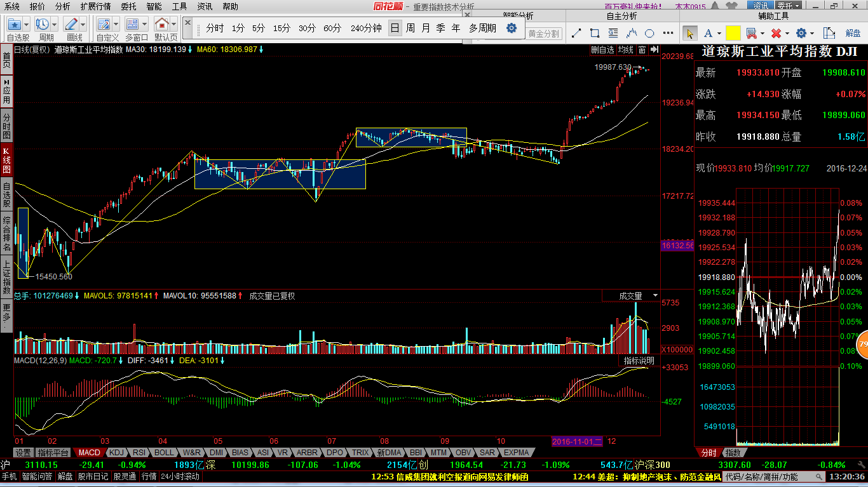Open the 扩展行情 menu
This screenshot has width=868, height=487.
[95, 6]
